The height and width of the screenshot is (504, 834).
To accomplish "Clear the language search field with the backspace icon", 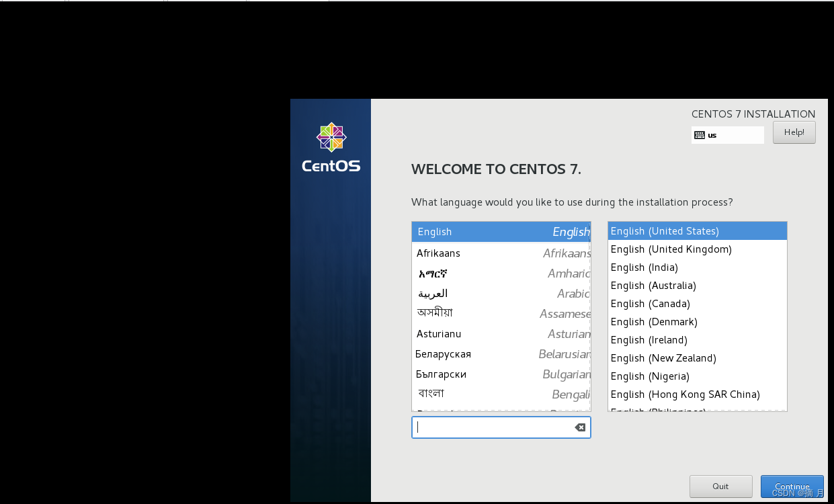I will click(x=580, y=427).
